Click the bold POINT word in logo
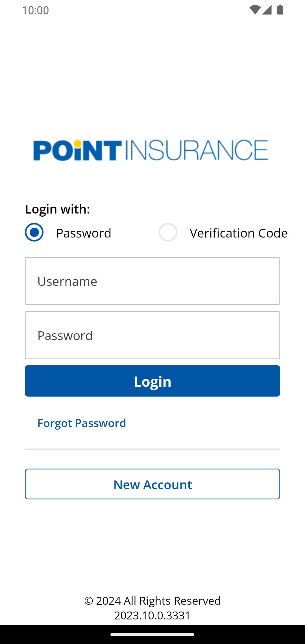This screenshot has height=644, width=305. [x=77, y=151]
